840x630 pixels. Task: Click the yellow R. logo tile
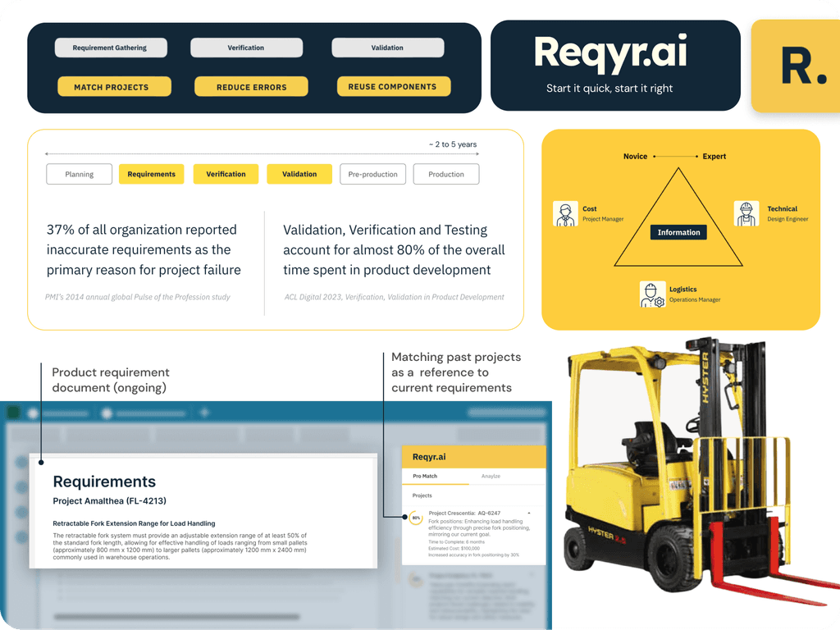(x=796, y=66)
